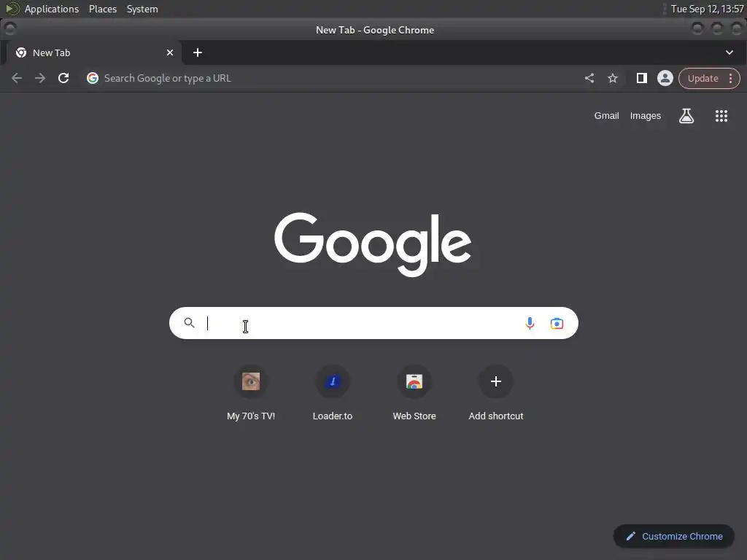
Task: Search by image with the Lens camera
Action: [x=557, y=323]
